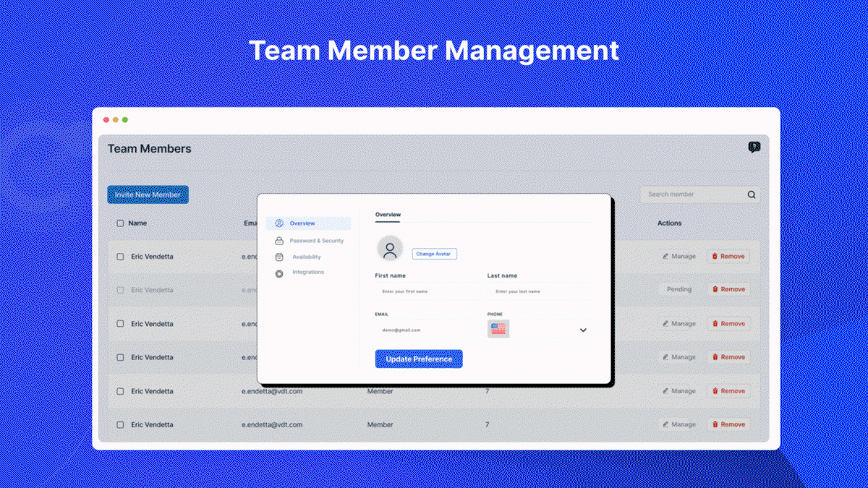868x488 pixels.
Task: Select the Overview profile icon in sidebar
Action: pyautogui.click(x=279, y=223)
